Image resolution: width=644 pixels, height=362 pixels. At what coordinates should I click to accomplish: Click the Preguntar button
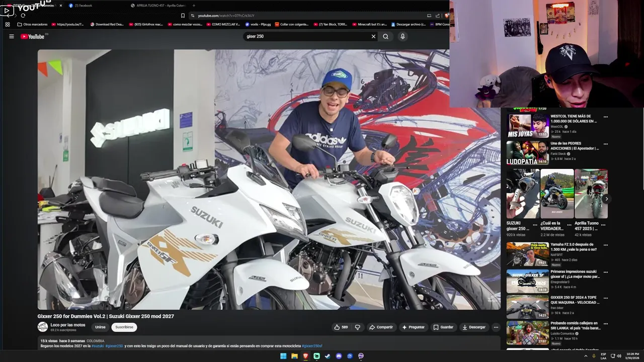pyautogui.click(x=413, y=327)
